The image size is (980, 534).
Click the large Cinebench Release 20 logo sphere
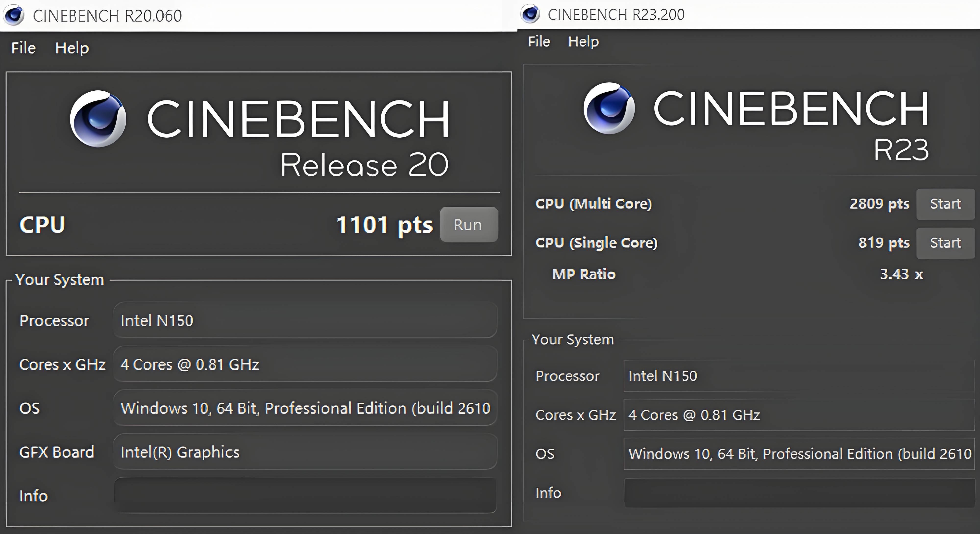pyautogui.click(x=98, y=119)
